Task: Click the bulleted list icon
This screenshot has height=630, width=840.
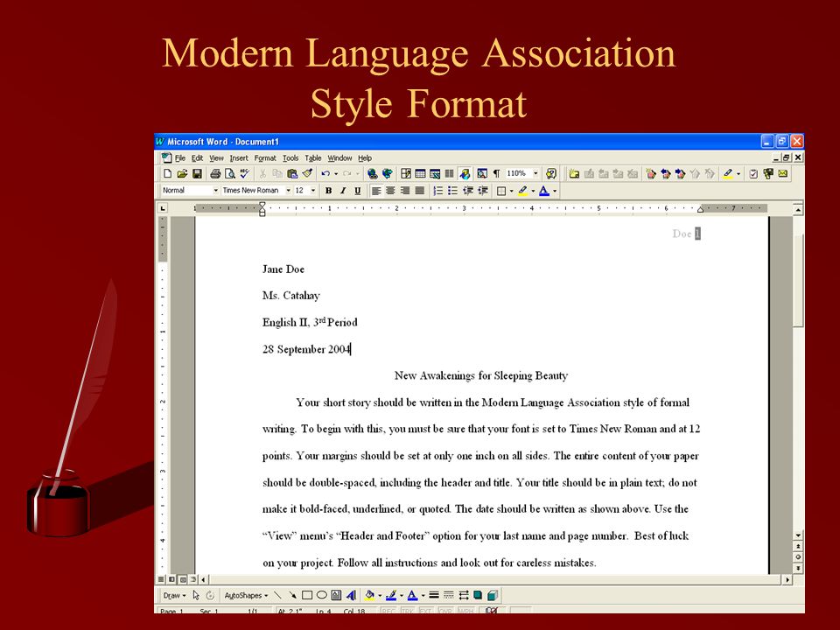Action: pyautogui.click(x=452, y=191)
